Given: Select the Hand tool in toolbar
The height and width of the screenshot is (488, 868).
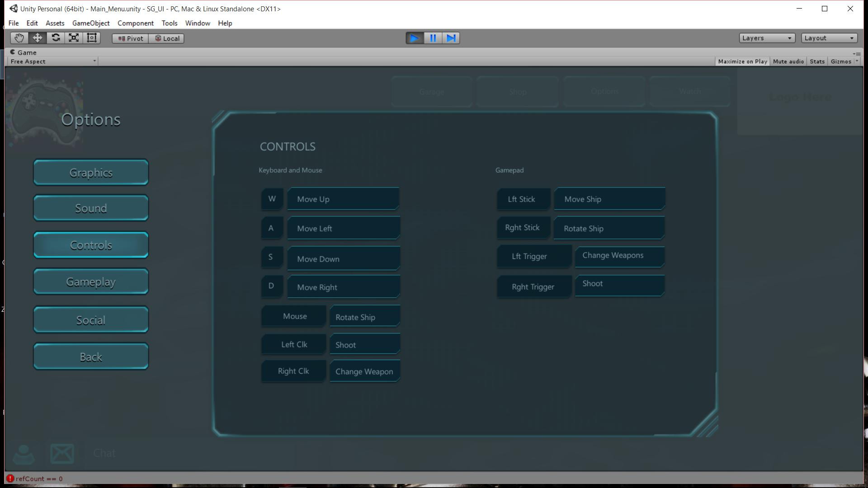Looking at the screenshot, I should click(x=19, y=38).
